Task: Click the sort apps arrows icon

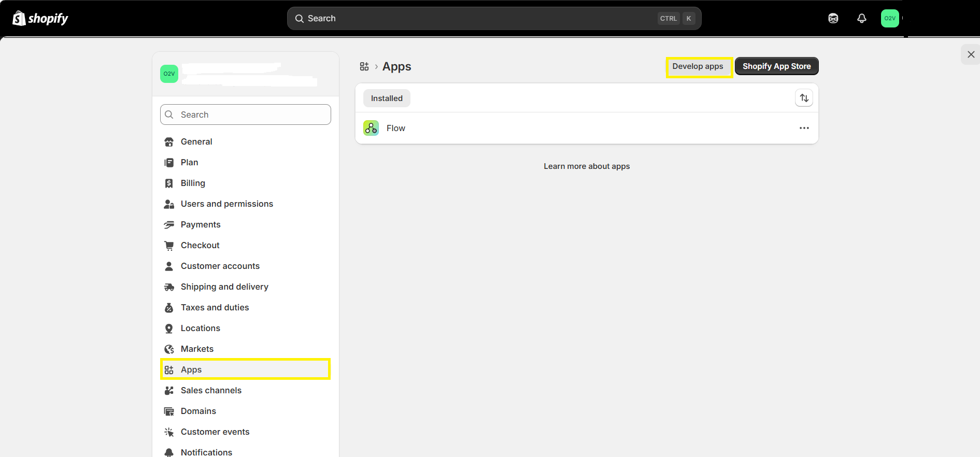Action: coord(804,98)
